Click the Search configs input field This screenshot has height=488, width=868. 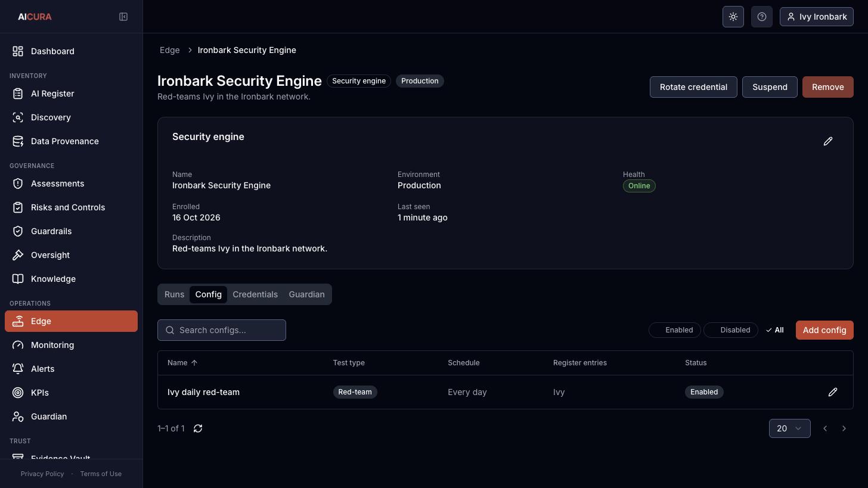point(222,330)
